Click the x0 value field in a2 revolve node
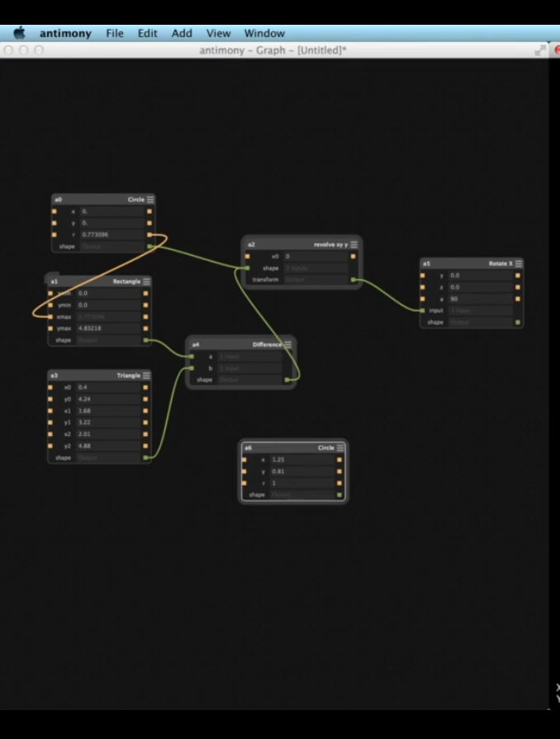 (x=316, y=257)
